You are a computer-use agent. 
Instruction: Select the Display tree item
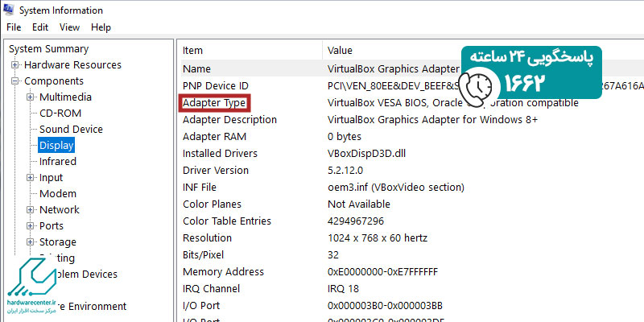56,145
